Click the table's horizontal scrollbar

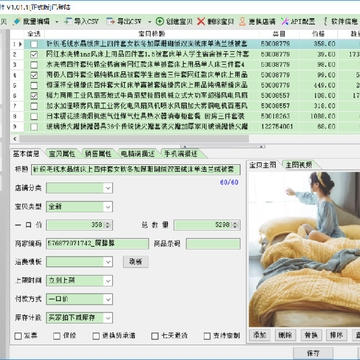point(133,139)
